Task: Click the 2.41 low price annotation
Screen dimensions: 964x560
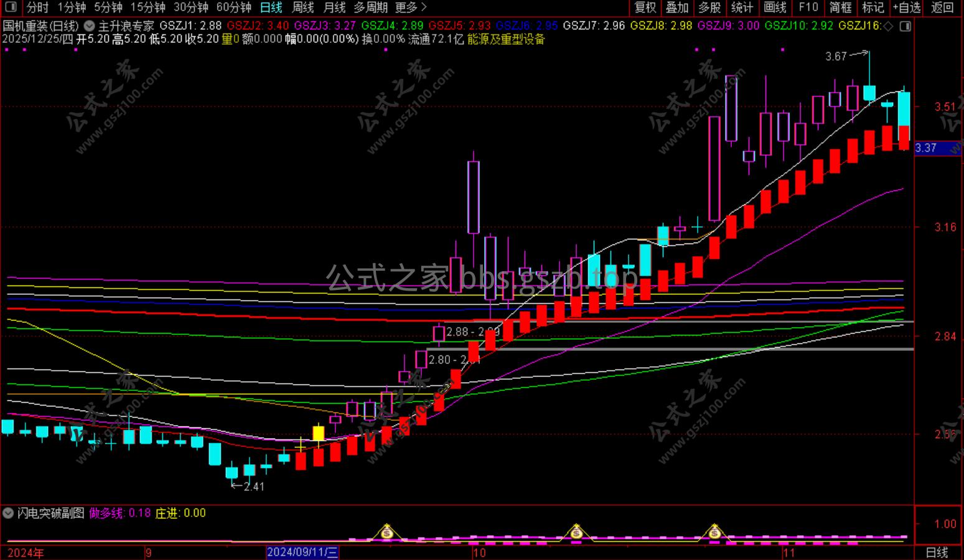Action: point(254,487)
